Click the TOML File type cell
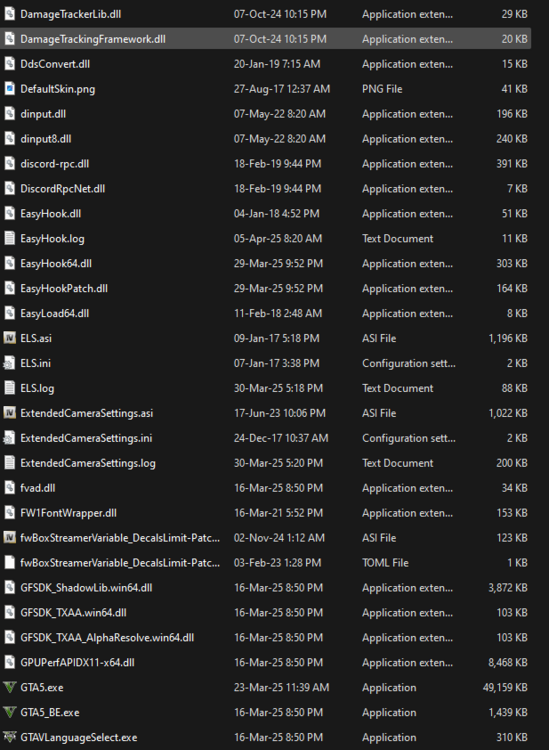Viewport: 549px width, 750px height. tap(385, 562)
